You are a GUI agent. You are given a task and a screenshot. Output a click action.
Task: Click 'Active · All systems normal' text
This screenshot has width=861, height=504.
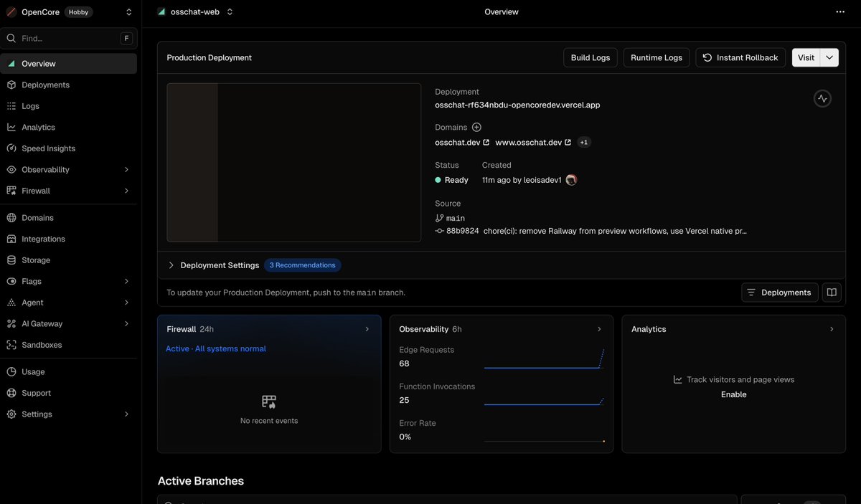pos(216,349)
